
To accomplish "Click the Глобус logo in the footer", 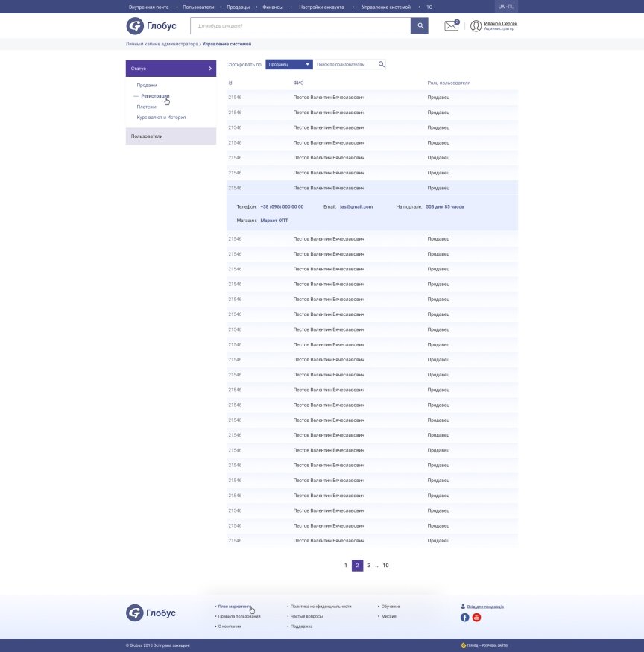I will tap(151, 613).
